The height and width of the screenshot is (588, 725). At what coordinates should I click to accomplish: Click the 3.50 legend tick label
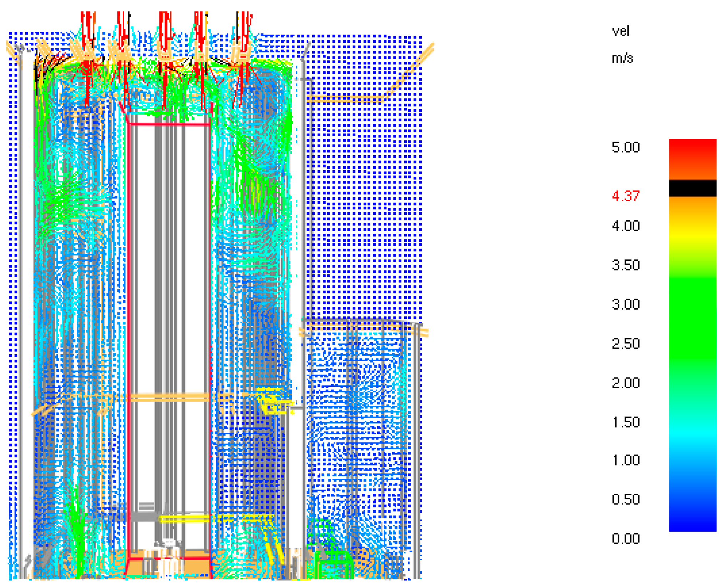click(x=625, y=265)
